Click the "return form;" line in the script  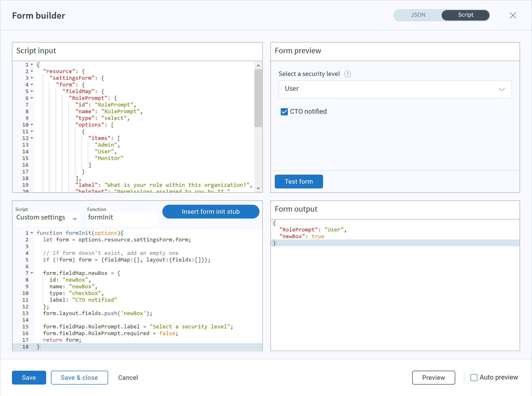click(62, 340)
